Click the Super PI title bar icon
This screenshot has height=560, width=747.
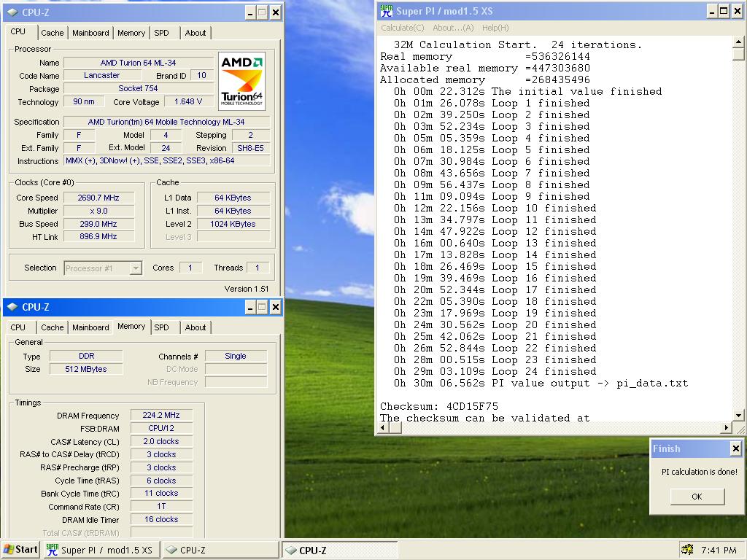(387, 12)
